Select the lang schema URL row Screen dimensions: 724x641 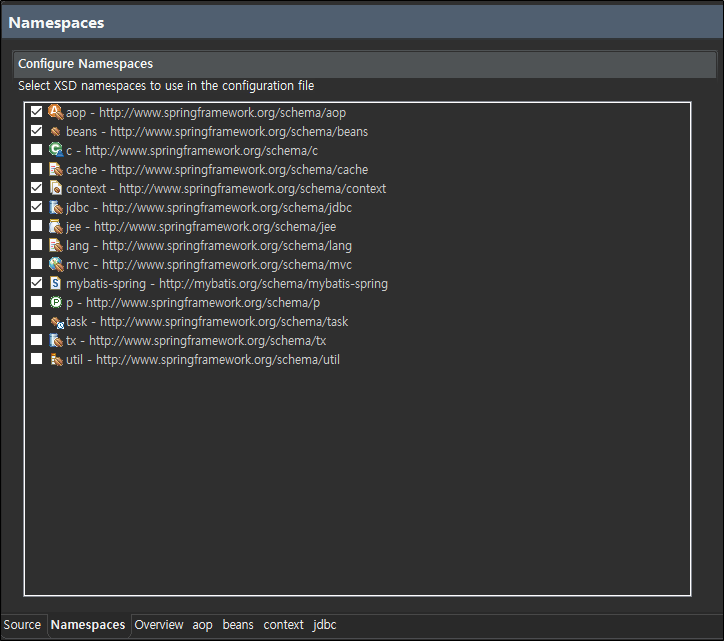point(209,245)
